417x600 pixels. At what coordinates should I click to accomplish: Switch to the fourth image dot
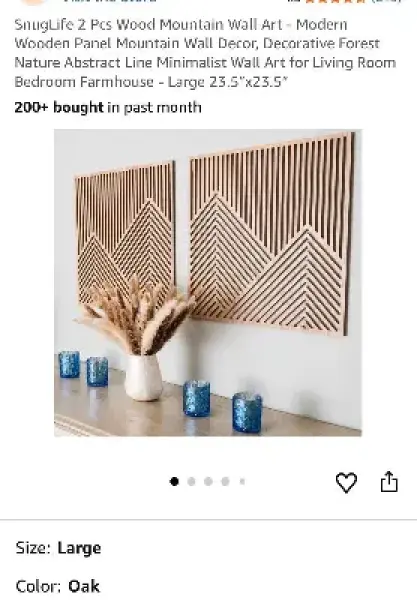click(225, 481)
